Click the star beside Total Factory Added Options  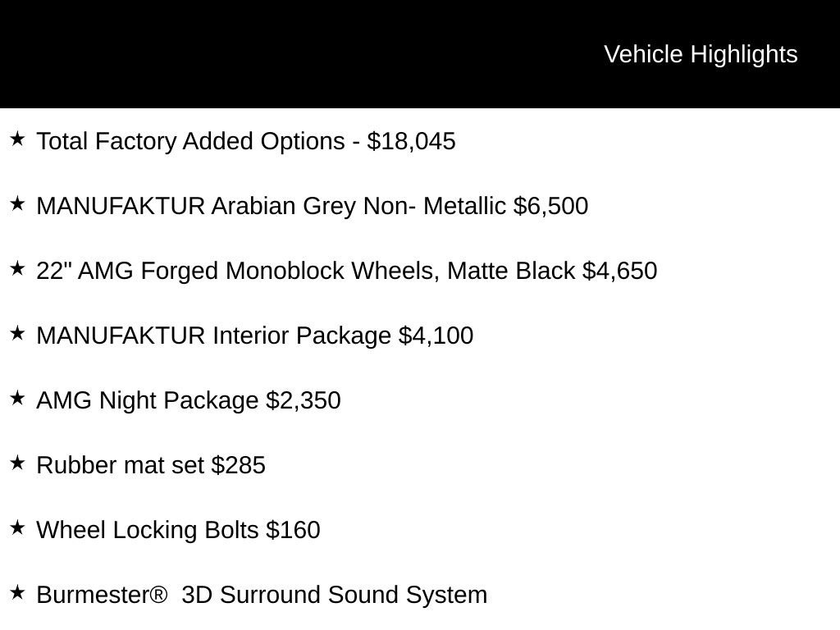pyautogui.click(x=17, y=139)
